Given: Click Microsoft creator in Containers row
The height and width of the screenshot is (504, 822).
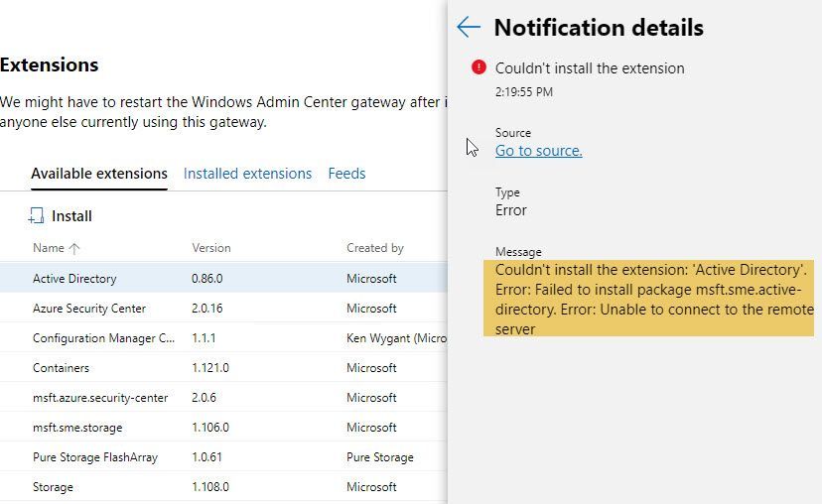Looking at the screenshot, I should click(371, 368).
